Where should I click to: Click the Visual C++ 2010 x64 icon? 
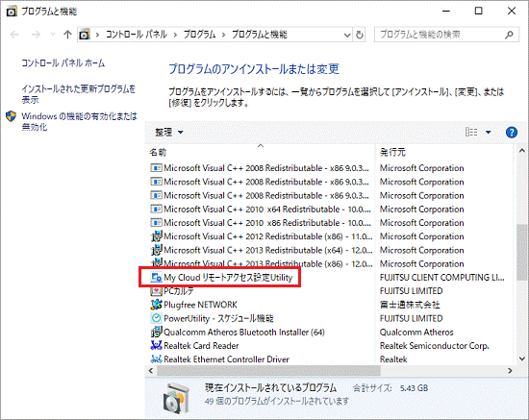coord(156,210)
